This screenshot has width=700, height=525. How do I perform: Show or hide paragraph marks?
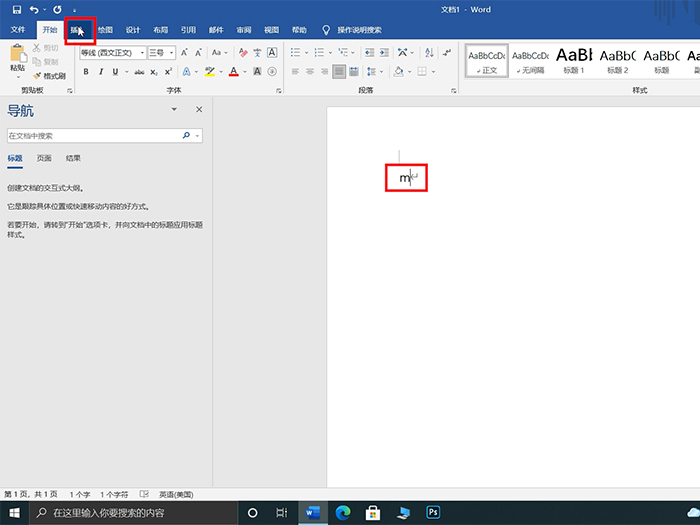pos(447,53)
